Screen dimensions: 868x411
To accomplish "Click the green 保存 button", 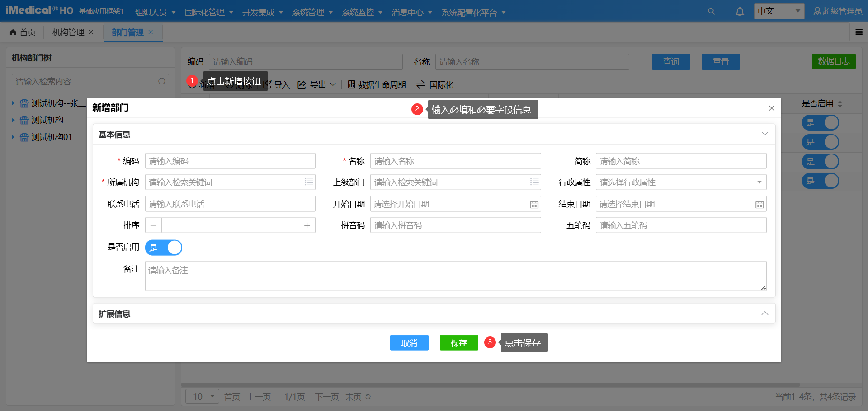I will click(x=459, y=343).
